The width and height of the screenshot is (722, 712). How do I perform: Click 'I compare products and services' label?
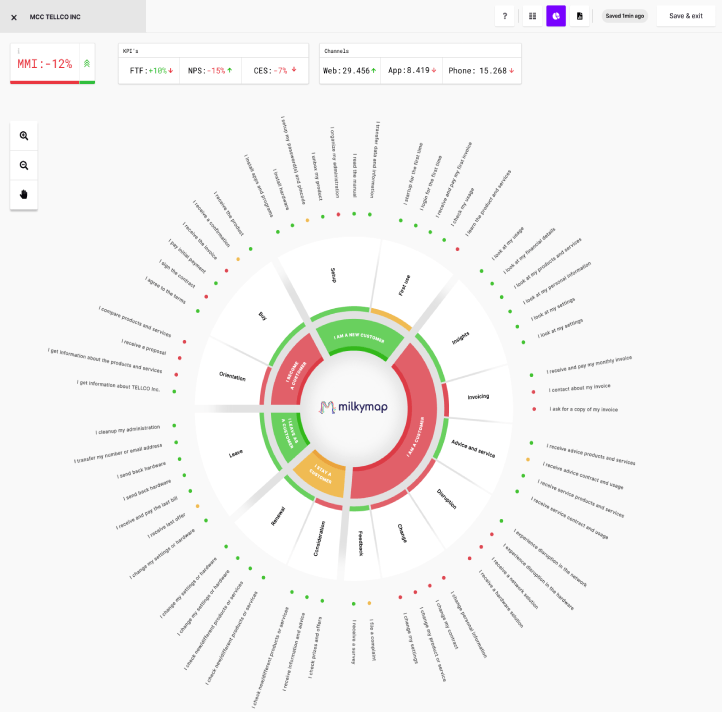click(x=135, y=321)
